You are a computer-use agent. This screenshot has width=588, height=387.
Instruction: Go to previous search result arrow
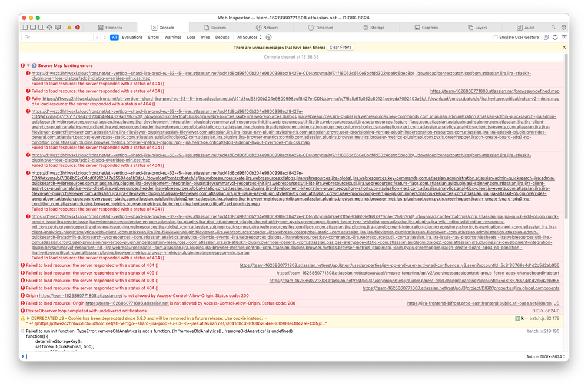[97, 37]
